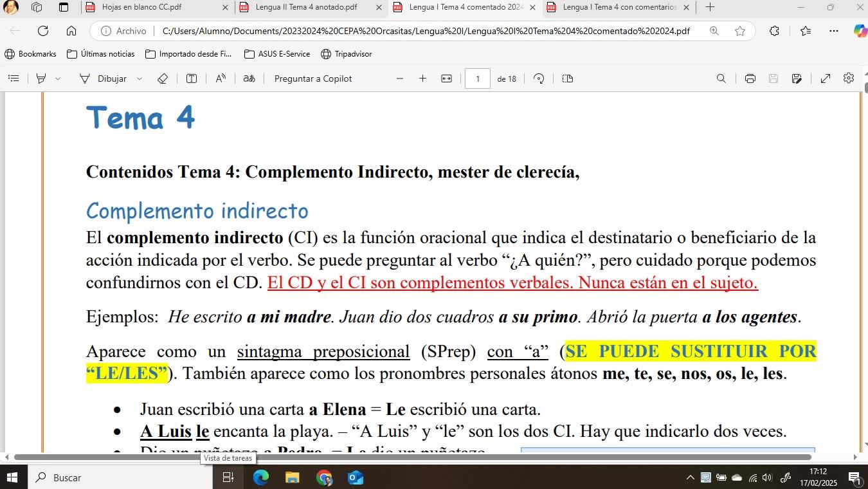Activate the add text box tool

click(192, 78)
